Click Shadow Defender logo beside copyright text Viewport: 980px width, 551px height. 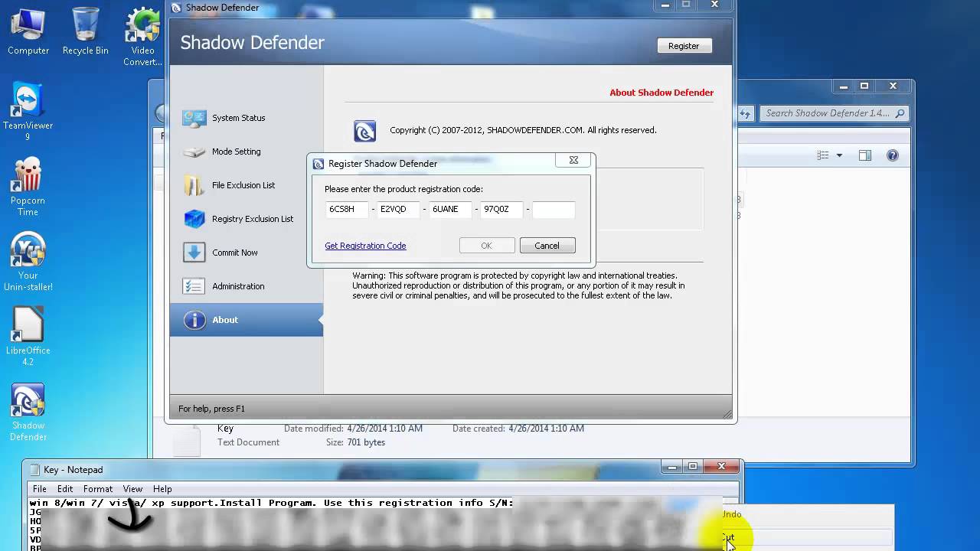[x=364, y=131]
